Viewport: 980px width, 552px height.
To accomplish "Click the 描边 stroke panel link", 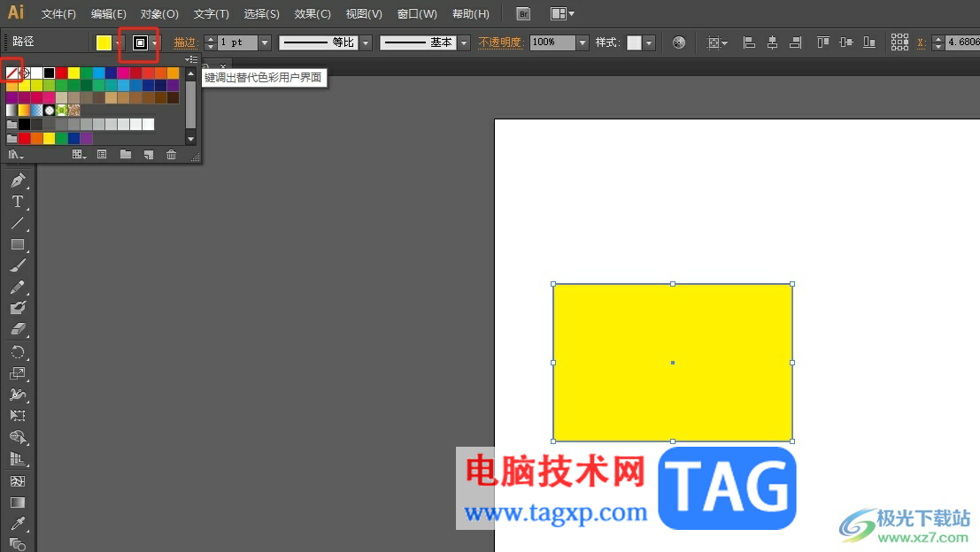I will (x=185, y=42).
